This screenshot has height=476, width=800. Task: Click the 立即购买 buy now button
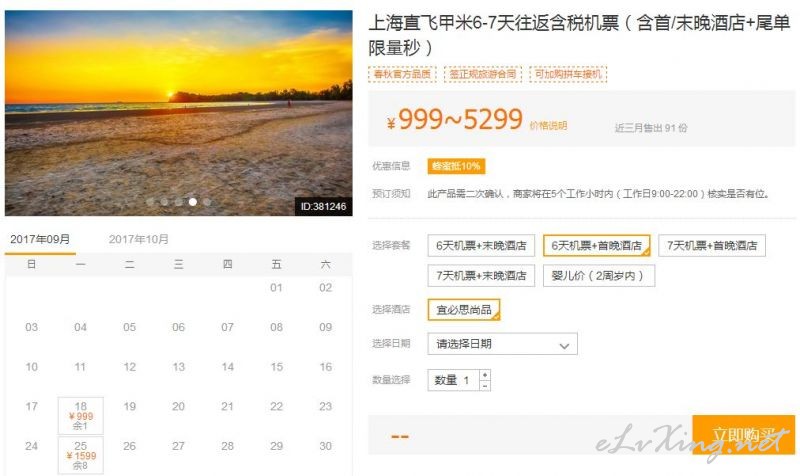(x=743, y=435)
